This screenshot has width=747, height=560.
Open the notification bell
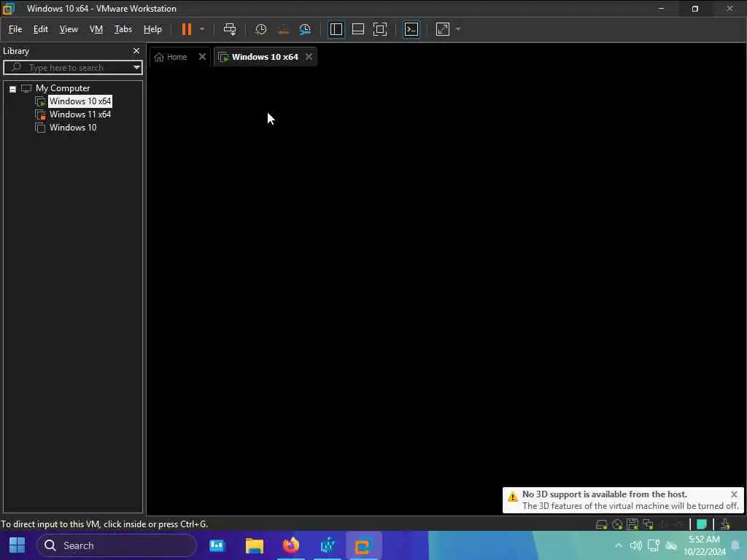(735, 545)
